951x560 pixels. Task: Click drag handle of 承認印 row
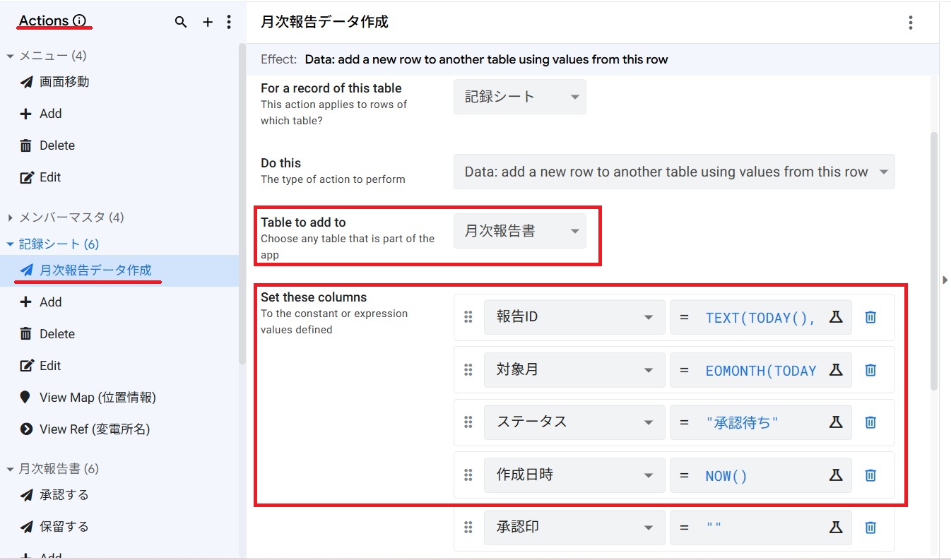468,528
